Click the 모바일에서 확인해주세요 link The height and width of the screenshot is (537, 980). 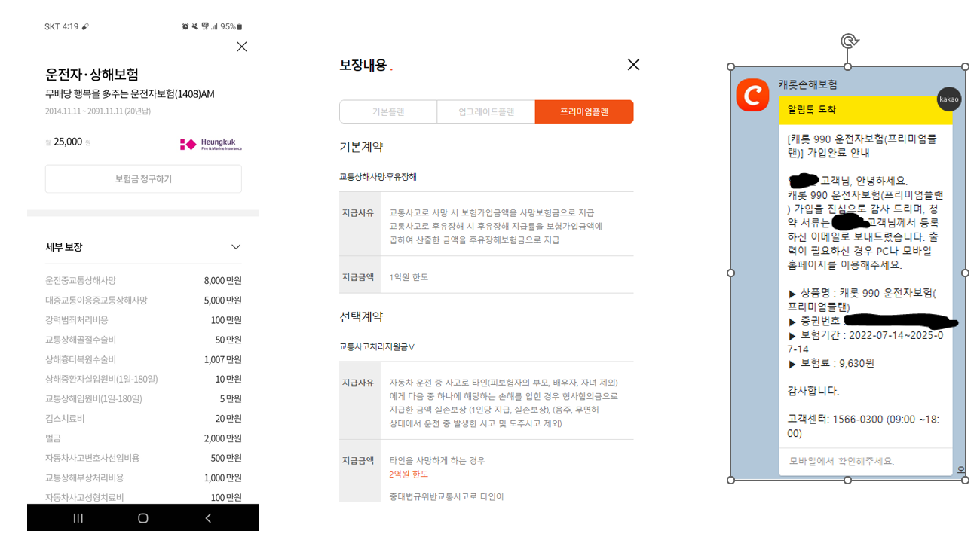click(841, 461)
